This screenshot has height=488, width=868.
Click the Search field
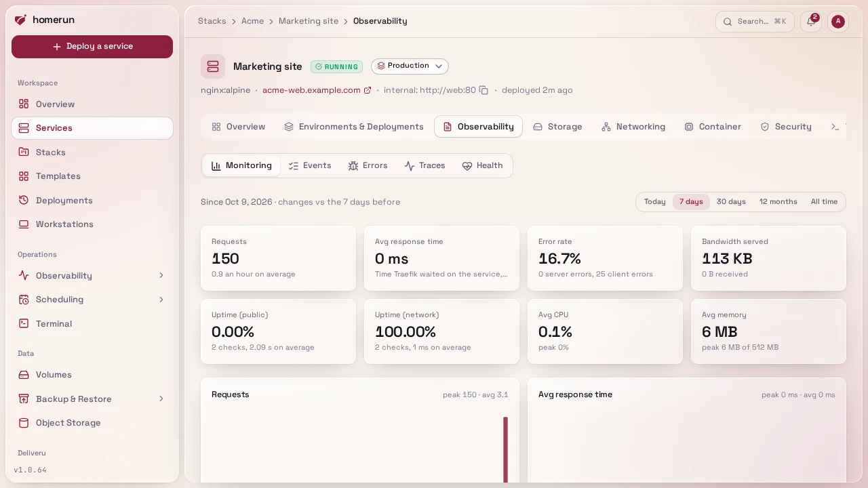pyautogui.click(x=755, y=22)
